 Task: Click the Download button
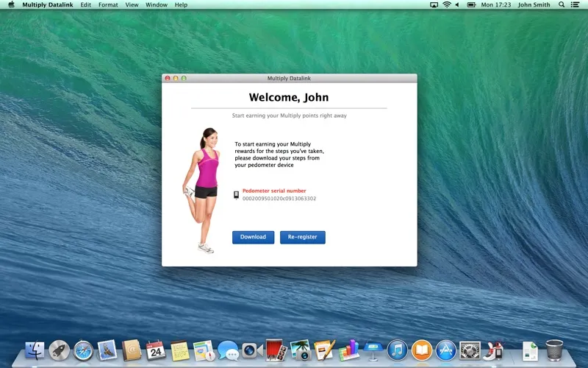(253, 237)
